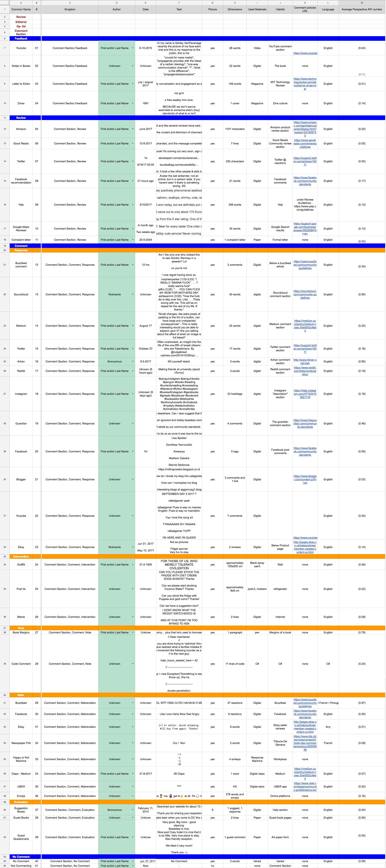Image resolution: width=386 pixels, height=868 pixels.
Task: Open the uber.com legal guidelines link
Action: pyautogui.click(x=305, y=786)
